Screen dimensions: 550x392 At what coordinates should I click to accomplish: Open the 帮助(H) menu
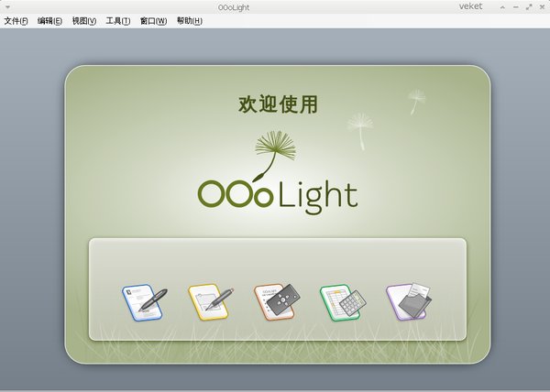tap(190, 21)
